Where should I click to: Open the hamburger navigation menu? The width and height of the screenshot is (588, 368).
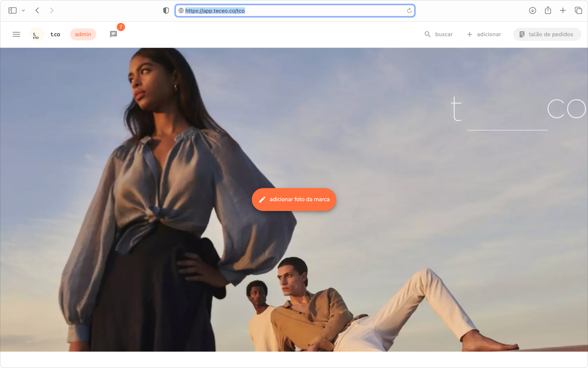[x=16, y=34]
